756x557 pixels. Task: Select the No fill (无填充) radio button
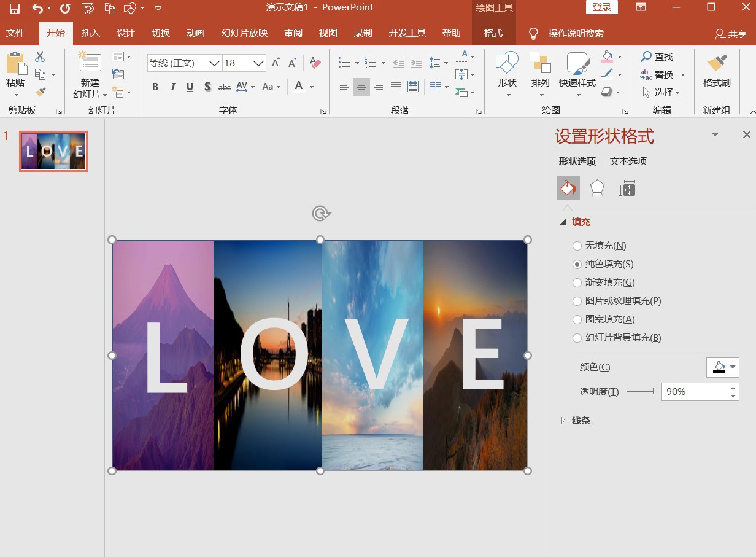pyautogui.click(x=577, y=246)
